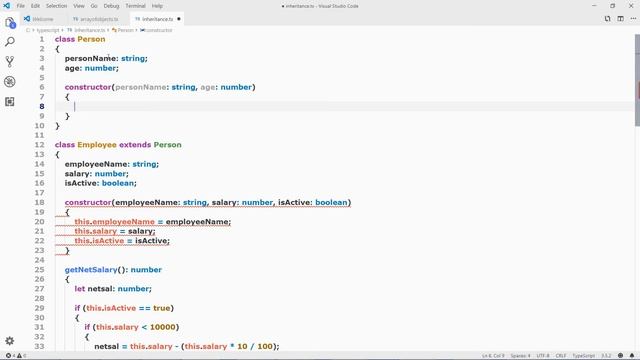Click line number 18 in the gutter
This screenshot has height=360, width=640.
point(39,202)
